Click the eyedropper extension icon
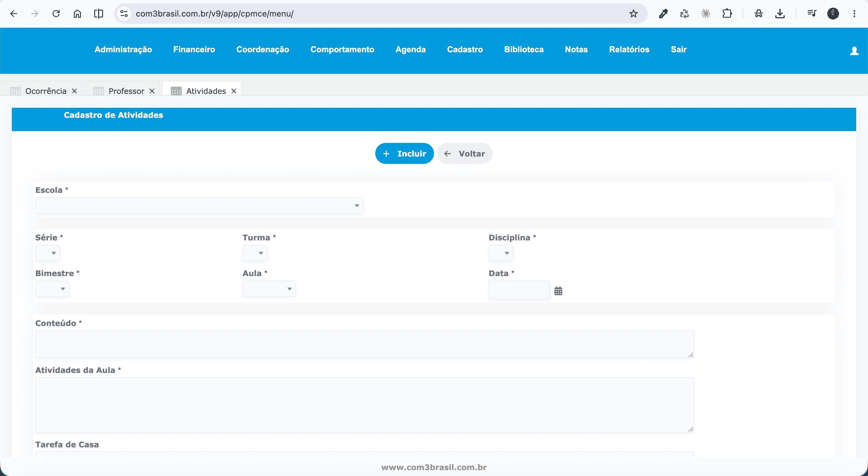868x476 pixels. (x=663, y=14)
